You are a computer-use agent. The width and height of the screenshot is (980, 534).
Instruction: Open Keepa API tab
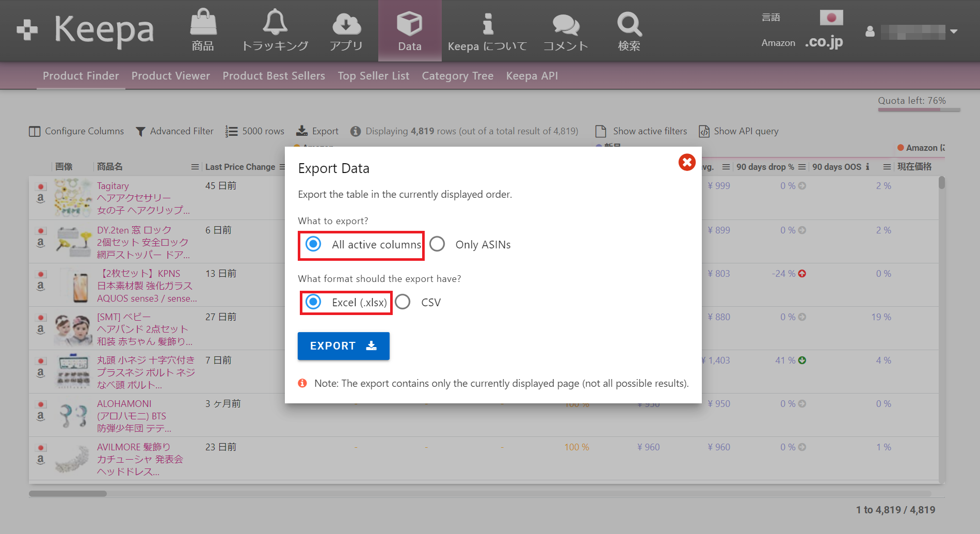click(x=532, y=76)
